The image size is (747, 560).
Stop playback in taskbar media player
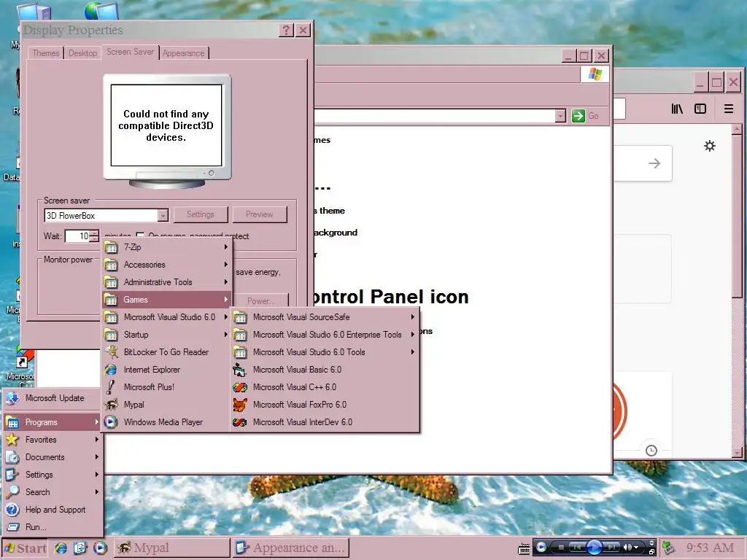pos(561,548)
